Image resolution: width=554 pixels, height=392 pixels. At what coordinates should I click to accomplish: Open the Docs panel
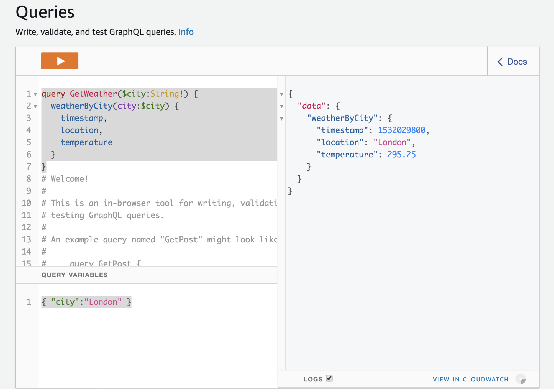pos(513,62)
